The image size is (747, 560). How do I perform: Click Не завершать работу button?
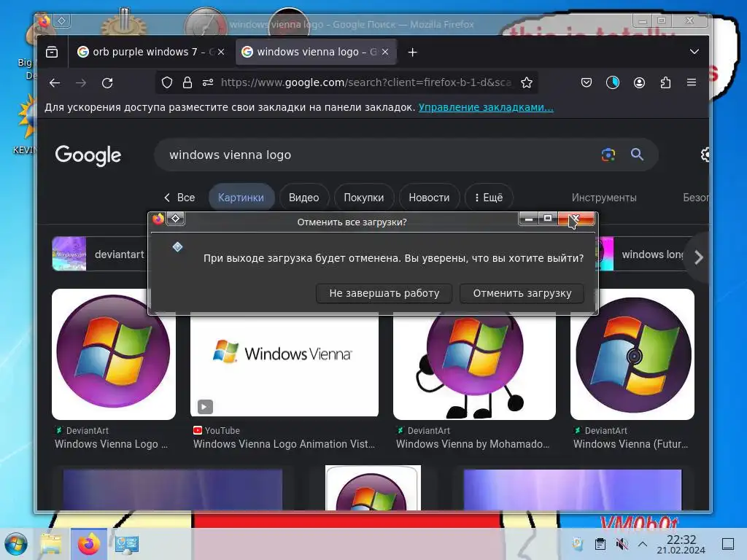pos(384,293)
